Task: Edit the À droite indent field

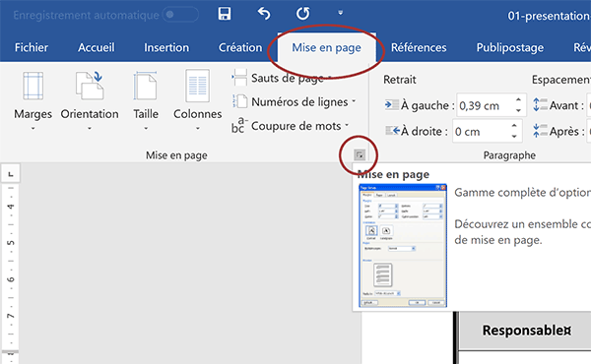Action: (481, 131)
